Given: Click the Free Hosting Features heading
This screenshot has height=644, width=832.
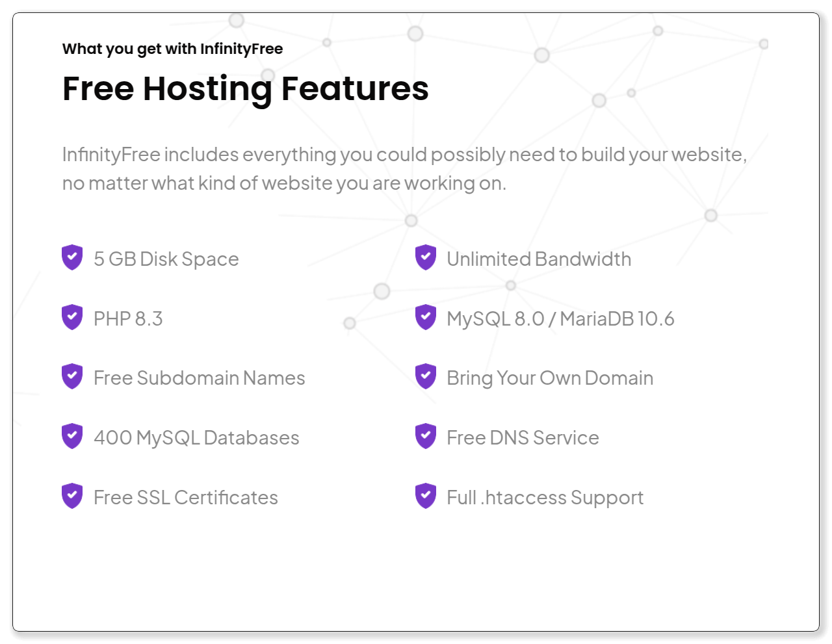Looking at the screenshot, I should [246, 89].
